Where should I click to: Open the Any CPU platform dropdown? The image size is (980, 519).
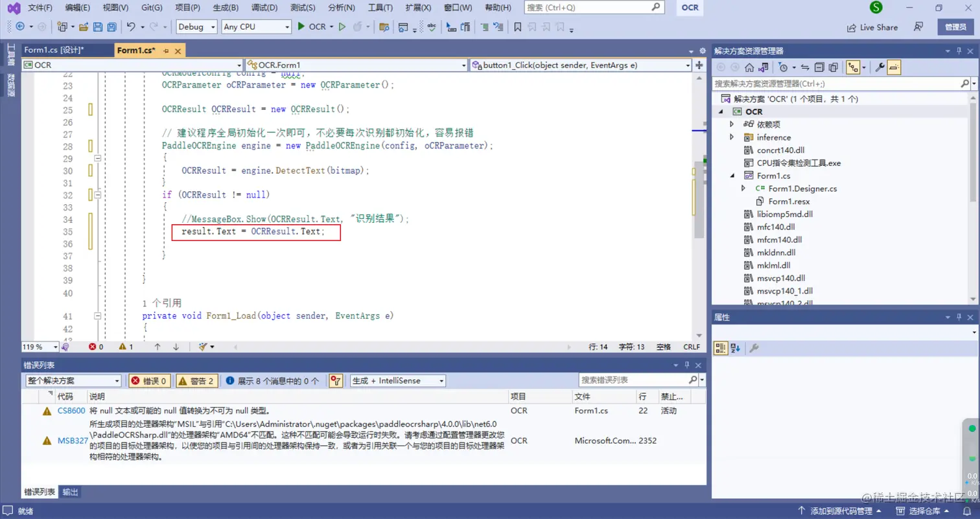[256, 27]
